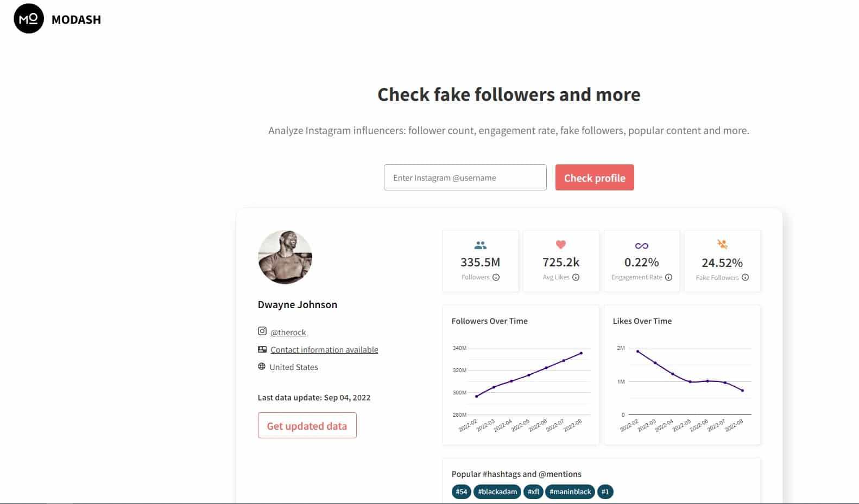
Task: Click the Contact information available link
Action: point(324,349)
